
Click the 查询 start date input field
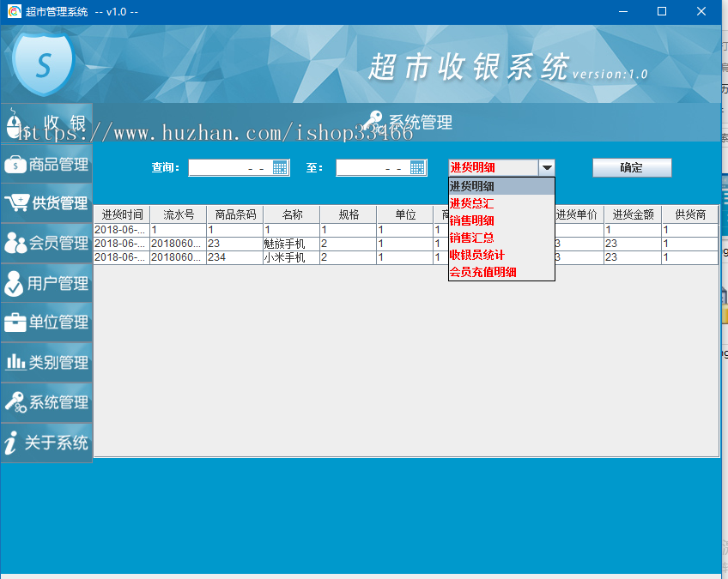point(231,167)
